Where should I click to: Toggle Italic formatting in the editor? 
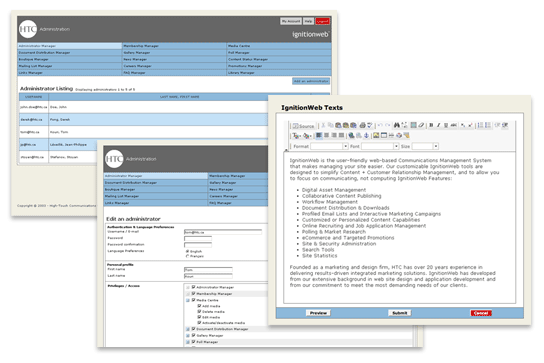(438, 125)
